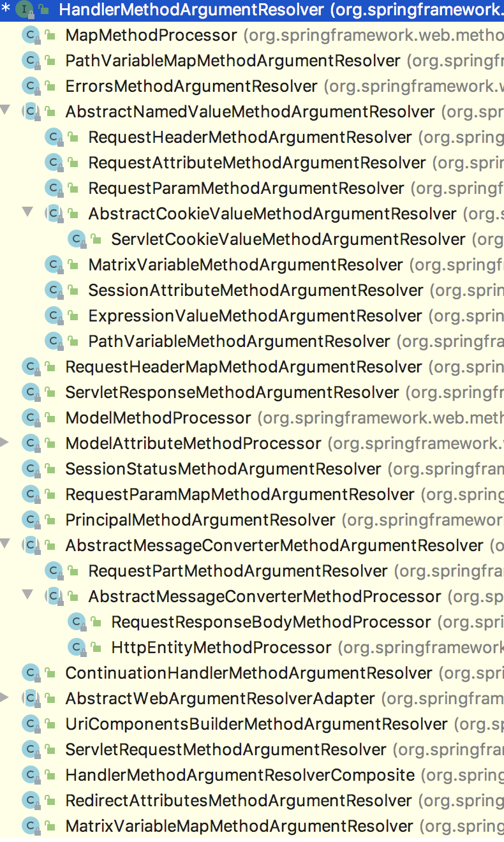Select RequestParamMethodArgumentResolver class
Viewport: 504px width, 842px height.
[246, 188]
